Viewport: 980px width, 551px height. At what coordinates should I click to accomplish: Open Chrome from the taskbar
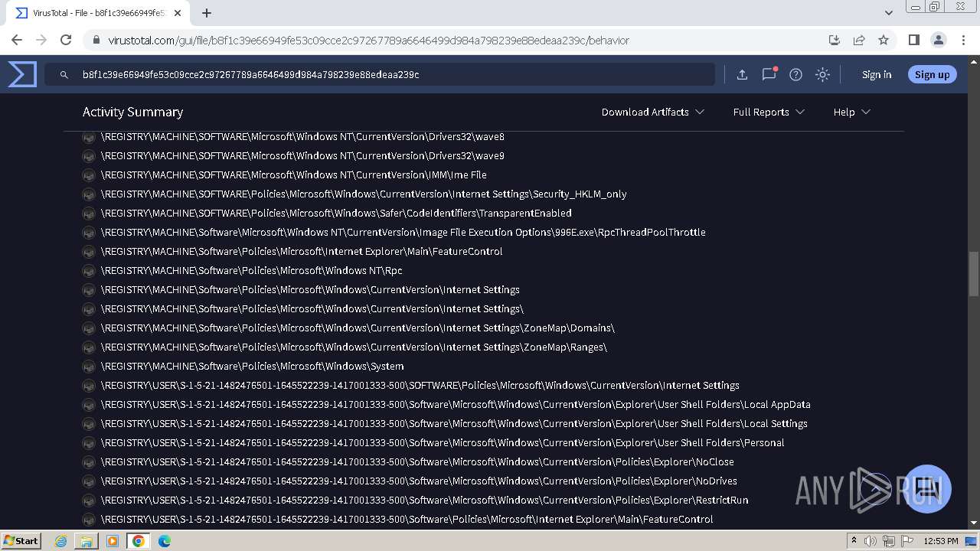point(139,541)
